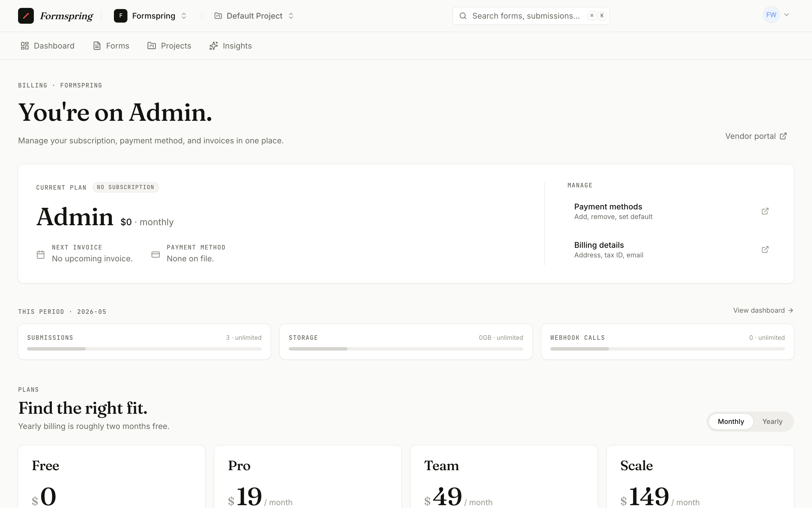Viewport: 812px width, 508px height.
Task: Go to the Dashboard tab
Action: [x=48, y=46]
